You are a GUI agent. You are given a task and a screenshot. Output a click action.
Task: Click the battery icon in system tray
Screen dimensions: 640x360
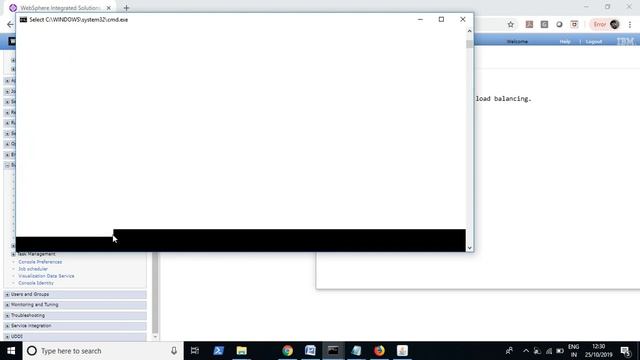point(560,351)
